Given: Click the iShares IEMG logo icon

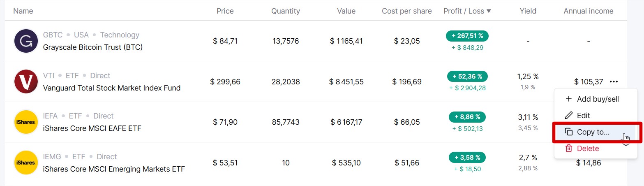Looking at the screenshot, I should [26, 163].
